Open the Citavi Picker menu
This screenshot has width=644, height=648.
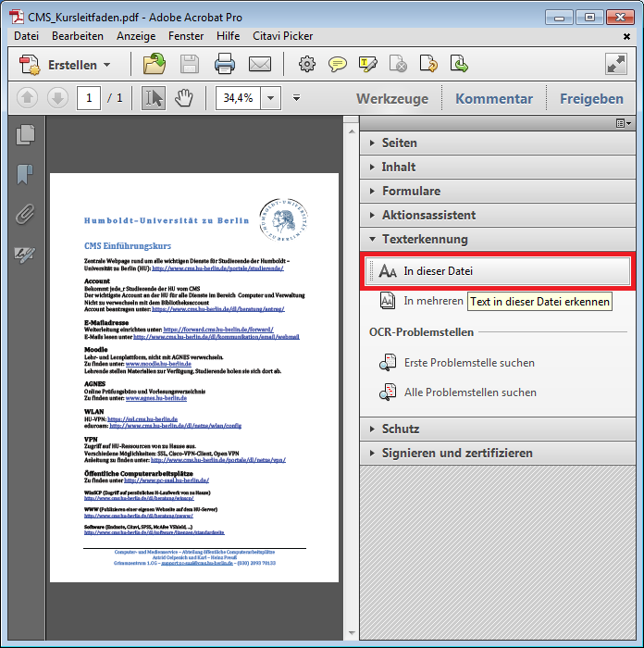pos(282,36)
